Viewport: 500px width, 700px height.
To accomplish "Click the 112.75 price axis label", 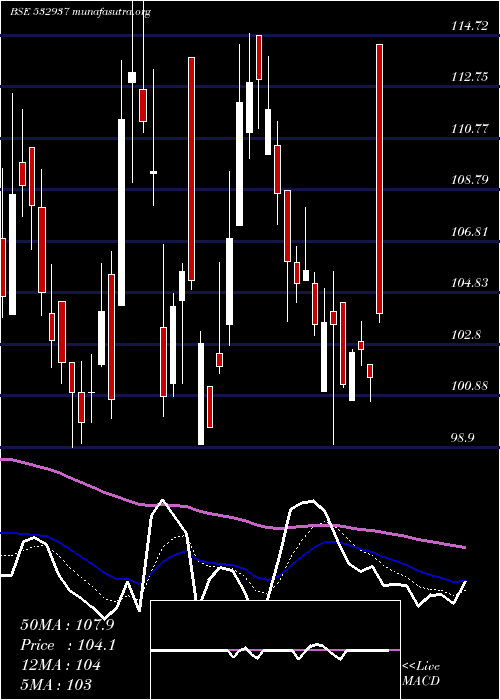I will pos(470,77).
